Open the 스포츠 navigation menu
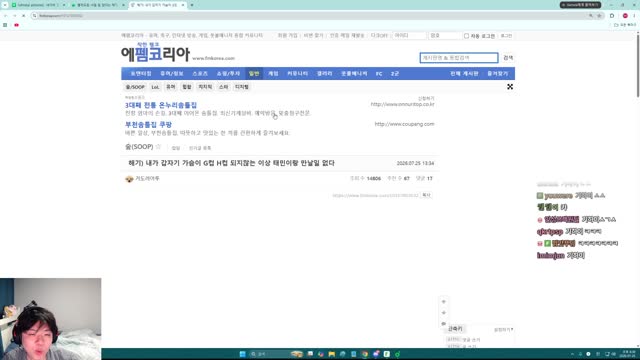This screenshot has height=360, width=640. (200, 73)
